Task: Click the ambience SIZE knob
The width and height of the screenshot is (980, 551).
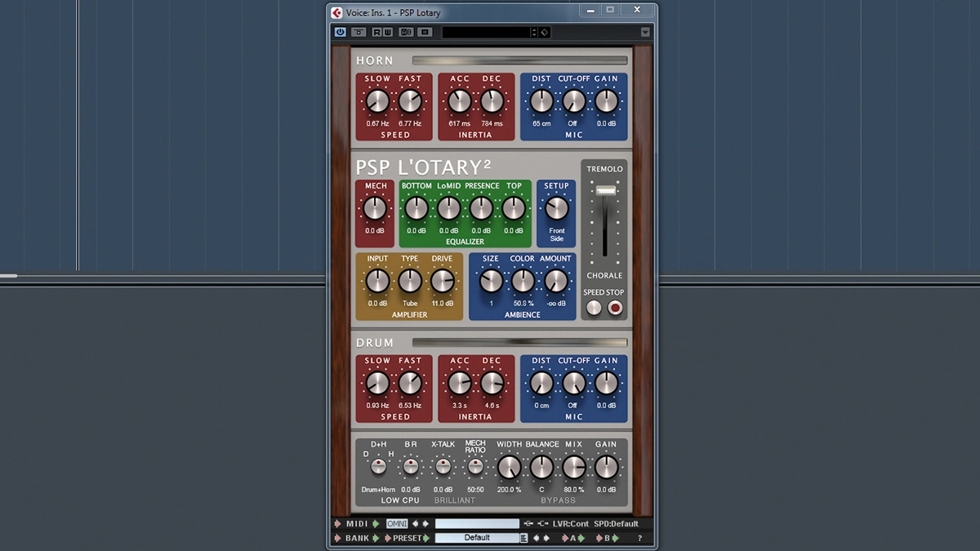Action: click(491, 282)
